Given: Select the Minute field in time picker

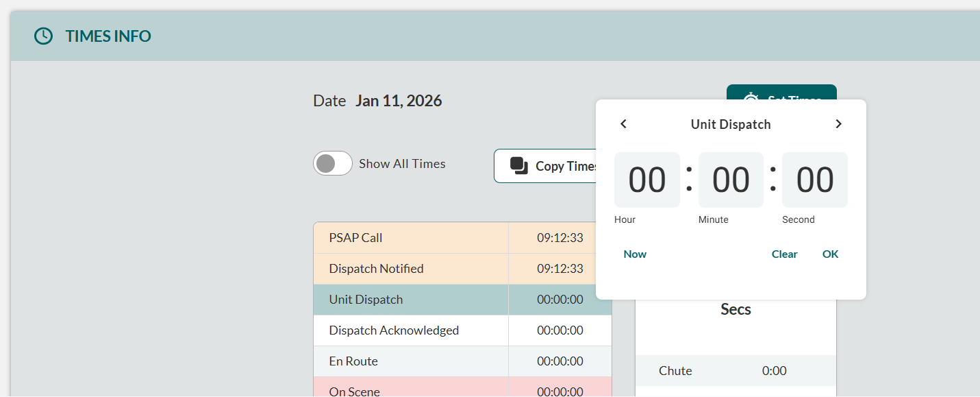Looking at the screenshot, I should (x=731, y=180).
